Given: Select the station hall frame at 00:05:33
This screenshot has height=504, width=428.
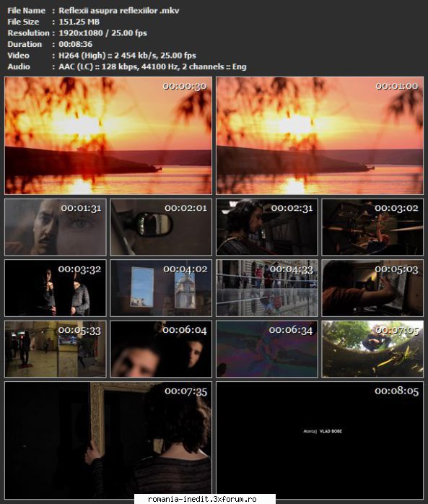Looking at the screenshot, I should click(x=56, y=349).
